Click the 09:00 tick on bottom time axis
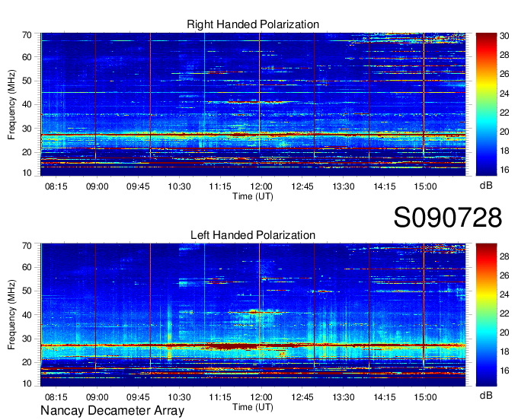 point(98,397)
